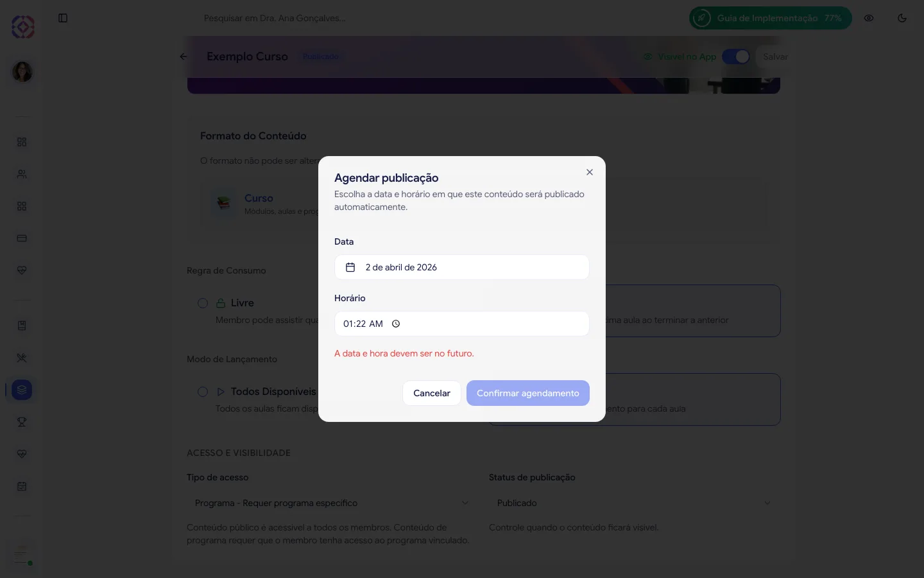Close the Agendar publicação dialog with the X
The image size is (924, 578).
click(x=589, y=172)
